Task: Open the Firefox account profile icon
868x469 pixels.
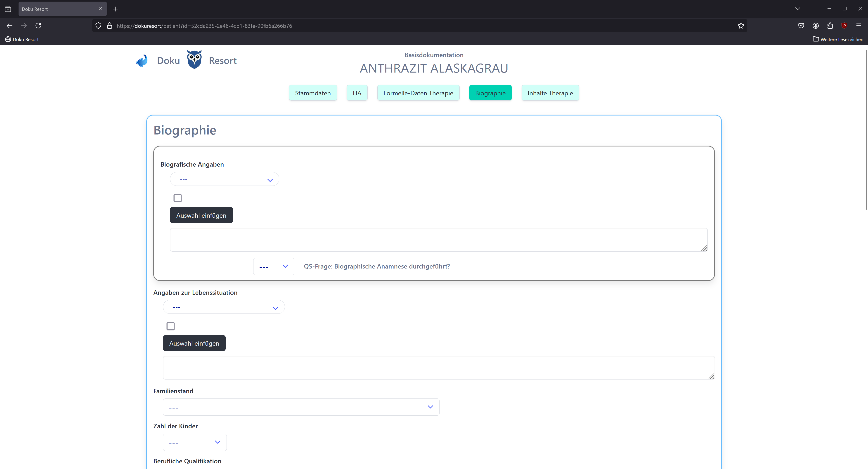Action: point(816,26)
